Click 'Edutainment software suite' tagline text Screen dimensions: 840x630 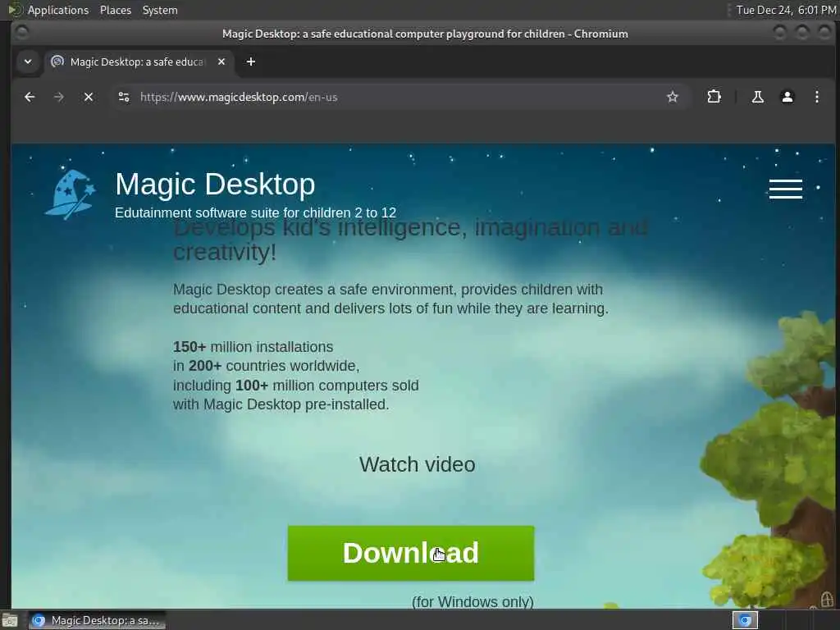tap(256, 212)
